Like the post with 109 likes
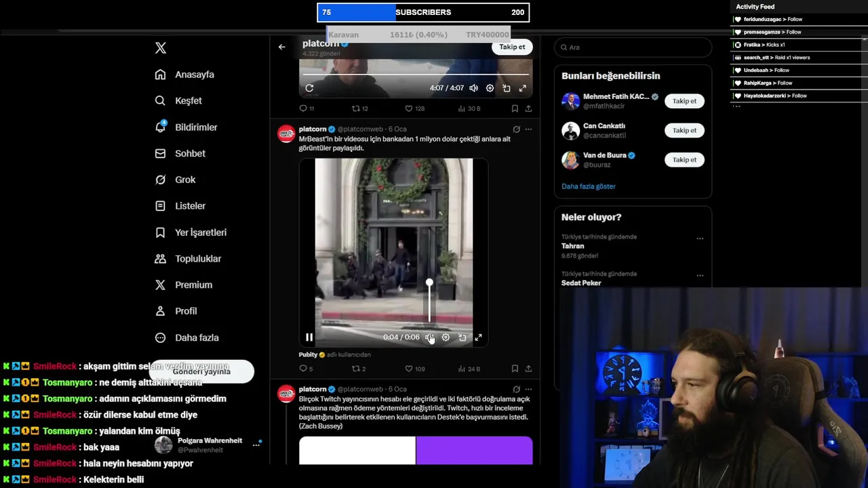868x488 pixels. tap(414, 369)
